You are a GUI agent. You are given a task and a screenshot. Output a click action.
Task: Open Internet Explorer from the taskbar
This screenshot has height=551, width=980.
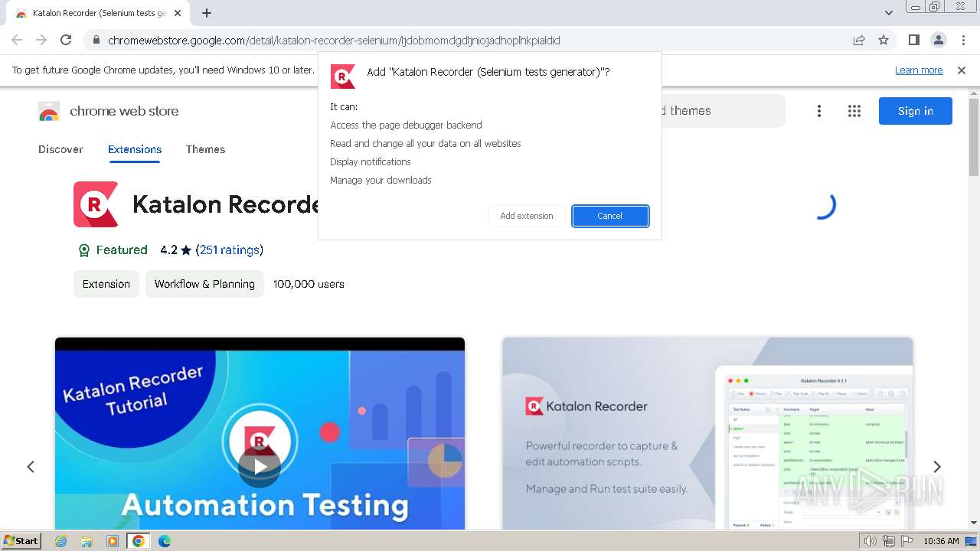point(61,541)
